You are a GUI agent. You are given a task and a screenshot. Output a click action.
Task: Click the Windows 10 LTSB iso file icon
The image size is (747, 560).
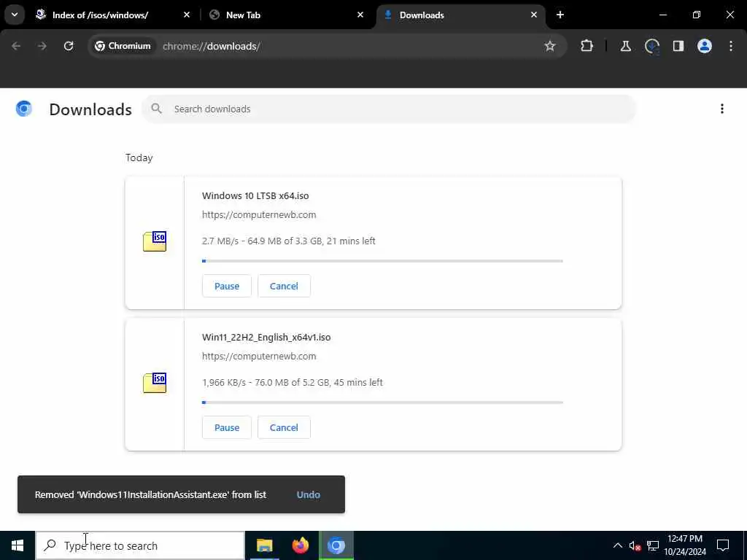[x=155, y=241]
